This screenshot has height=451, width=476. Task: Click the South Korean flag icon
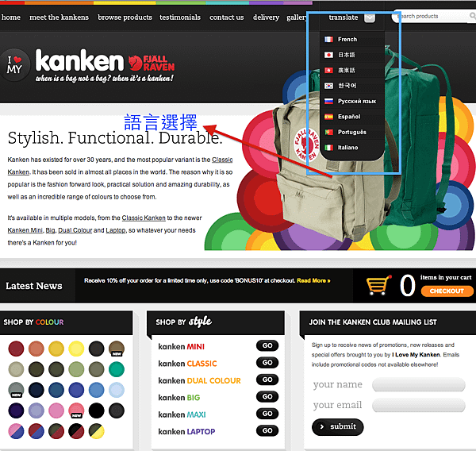tap(328, 86)
